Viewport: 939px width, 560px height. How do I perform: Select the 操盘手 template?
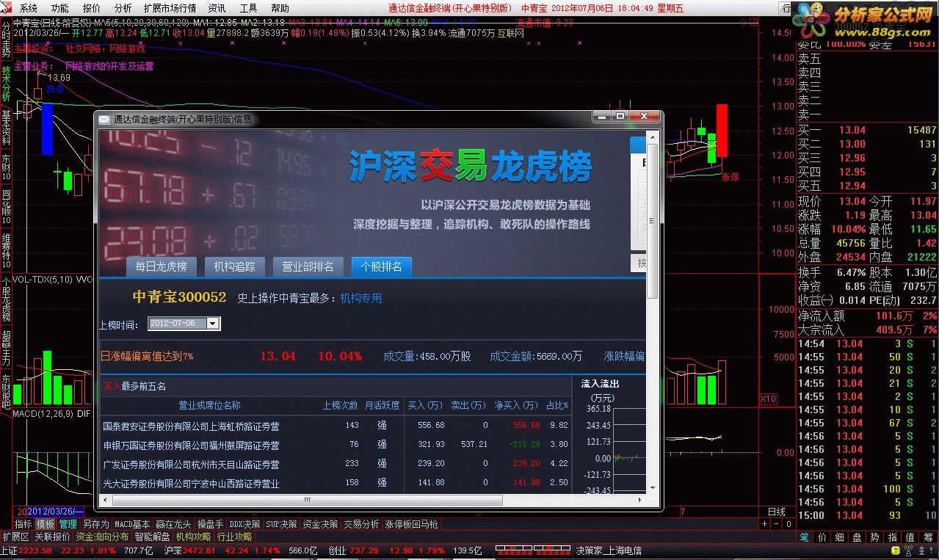pos(210,524)
